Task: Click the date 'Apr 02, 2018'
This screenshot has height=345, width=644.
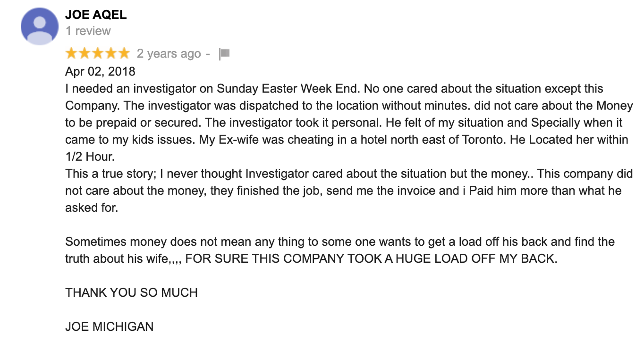Action: tap(100, 71)
